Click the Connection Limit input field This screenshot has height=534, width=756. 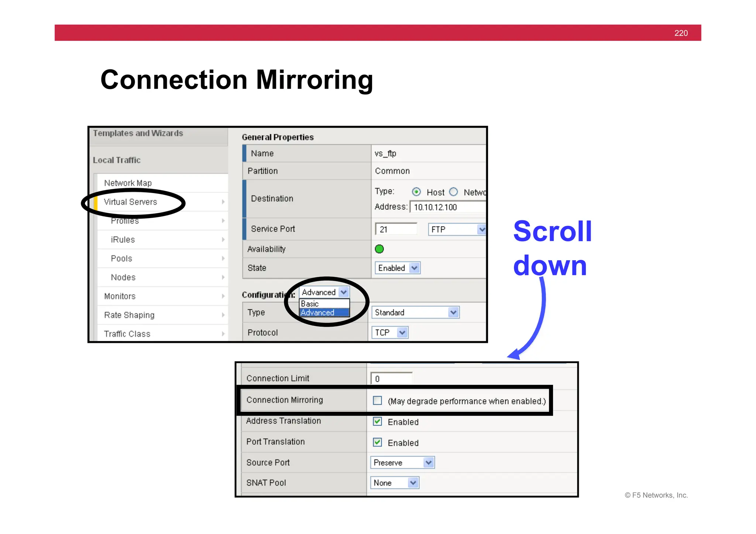(x=391, y=379)
